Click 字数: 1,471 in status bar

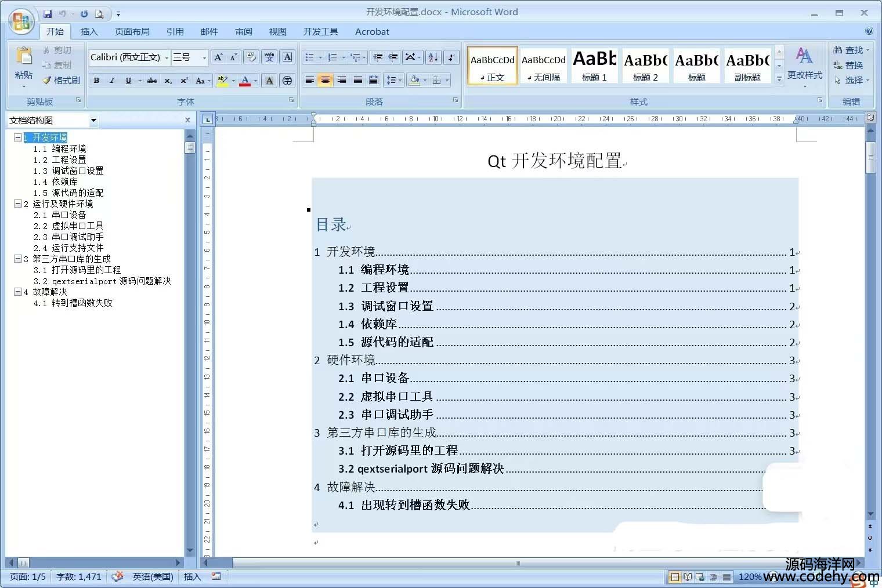pos(79,576)
